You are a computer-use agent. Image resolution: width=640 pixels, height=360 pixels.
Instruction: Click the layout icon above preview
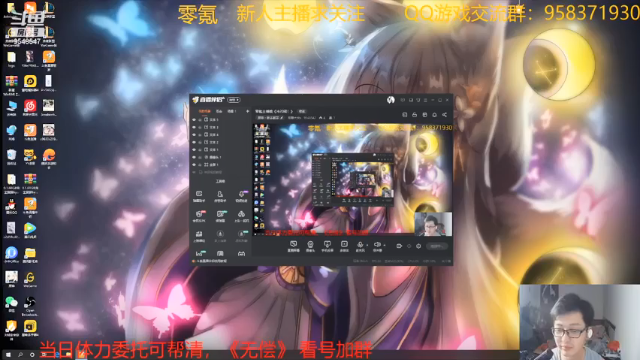click(x=404, y=115)
